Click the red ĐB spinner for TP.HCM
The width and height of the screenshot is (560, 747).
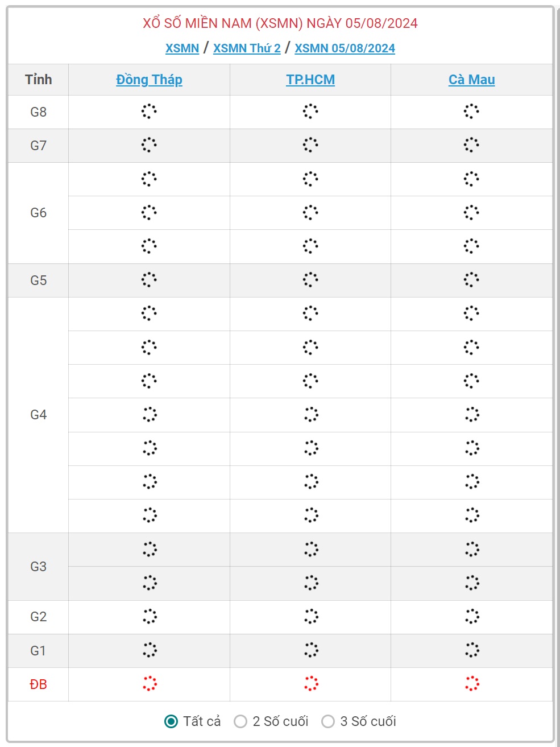[x=311, y=684]
